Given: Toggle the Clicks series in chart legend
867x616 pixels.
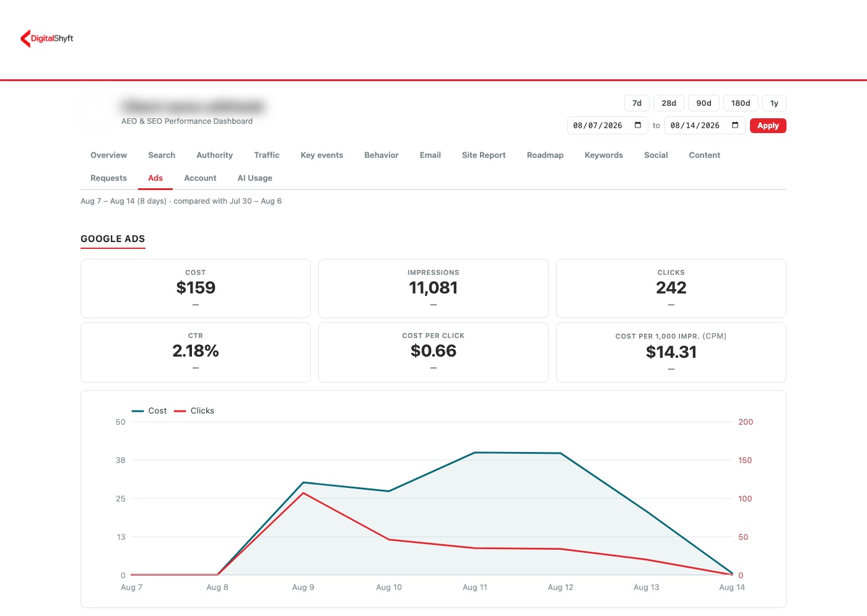Looking at the screenshot, I should tap(194, 411).
